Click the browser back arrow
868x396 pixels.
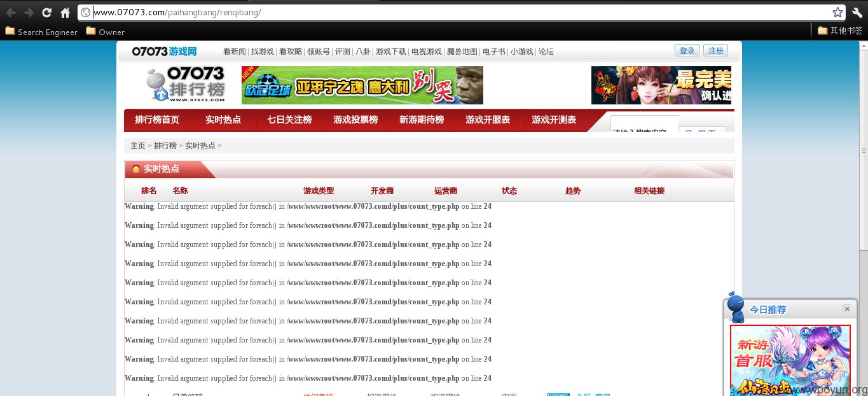[x=11, y=12]
